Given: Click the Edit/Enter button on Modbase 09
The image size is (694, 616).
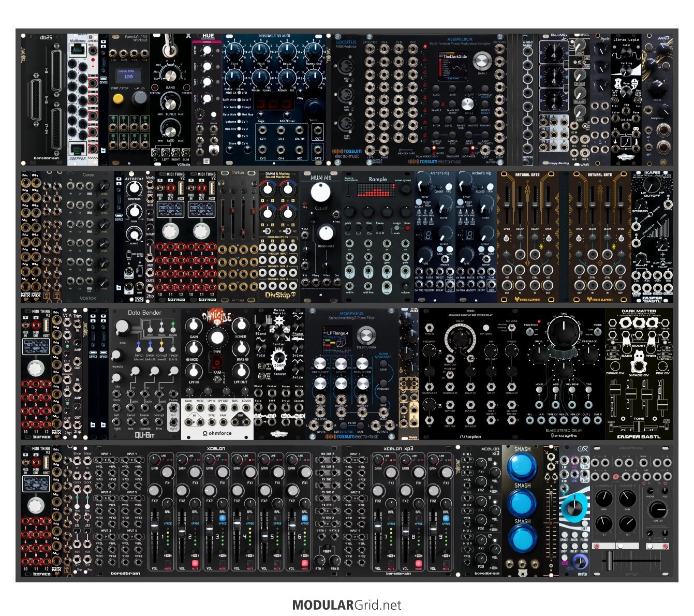Looking at the screenshot, I should tap(287, 115).
